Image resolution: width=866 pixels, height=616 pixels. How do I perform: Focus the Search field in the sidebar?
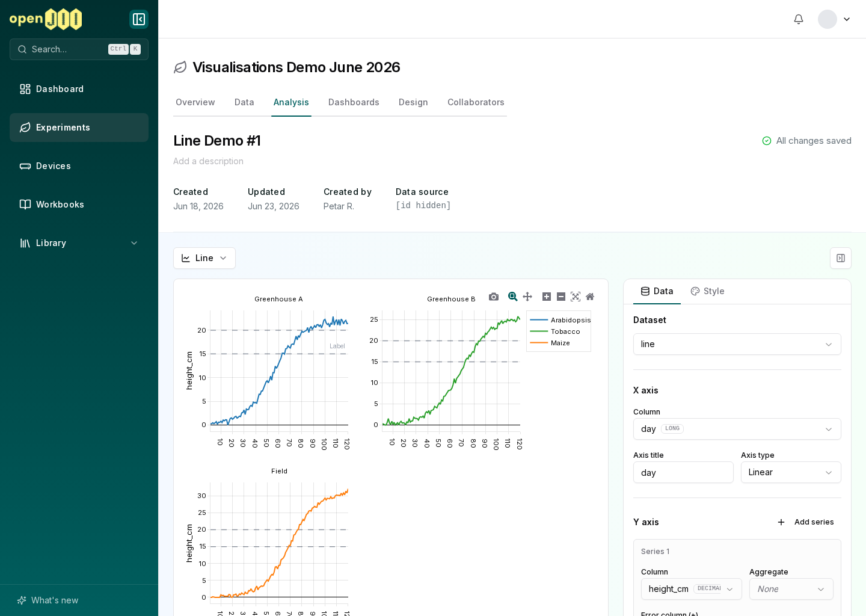click(x=79, y=49)
